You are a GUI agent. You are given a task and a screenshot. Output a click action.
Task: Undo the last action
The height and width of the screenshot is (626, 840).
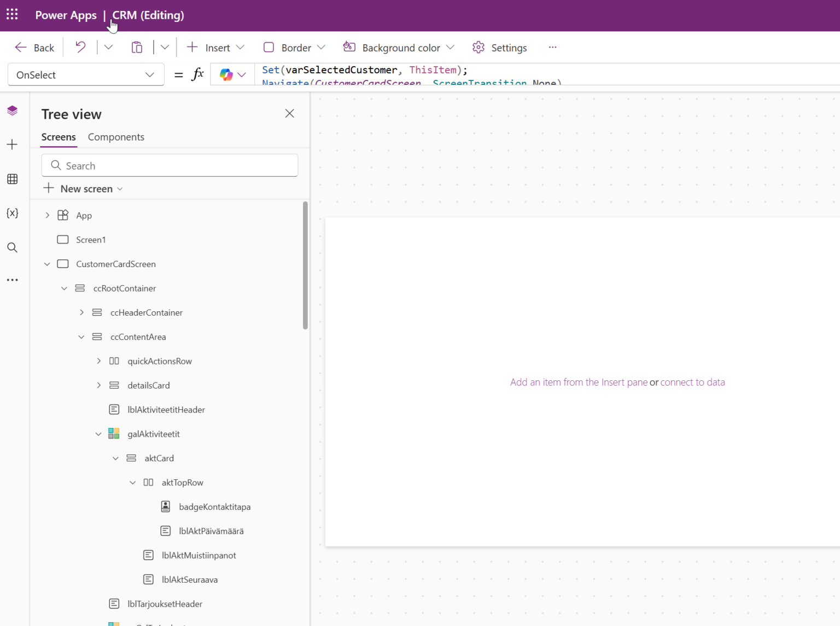coord(80,48)
